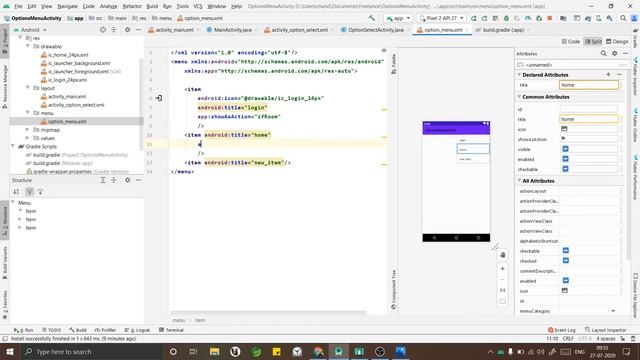The height and width of the screenshot is (360, 640).
Task: Open the Logcat tool window
Action: pyautogui.click(x=138, y=330)
